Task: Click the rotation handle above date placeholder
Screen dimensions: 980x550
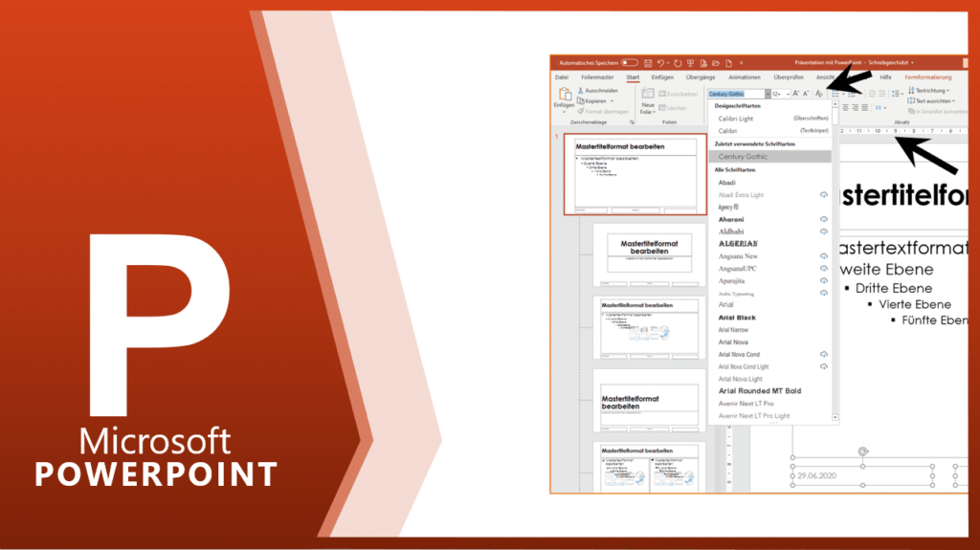Action: point(863,451)
